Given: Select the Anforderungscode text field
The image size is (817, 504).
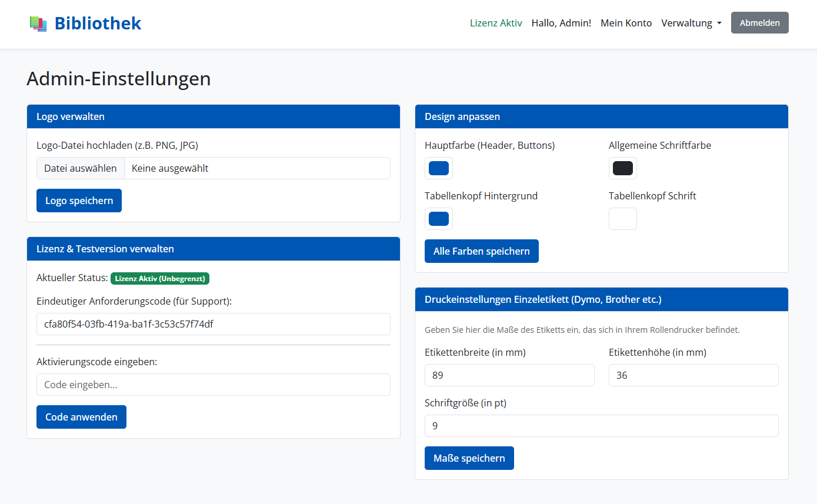Looking at the screenshot, I should 213,323.
